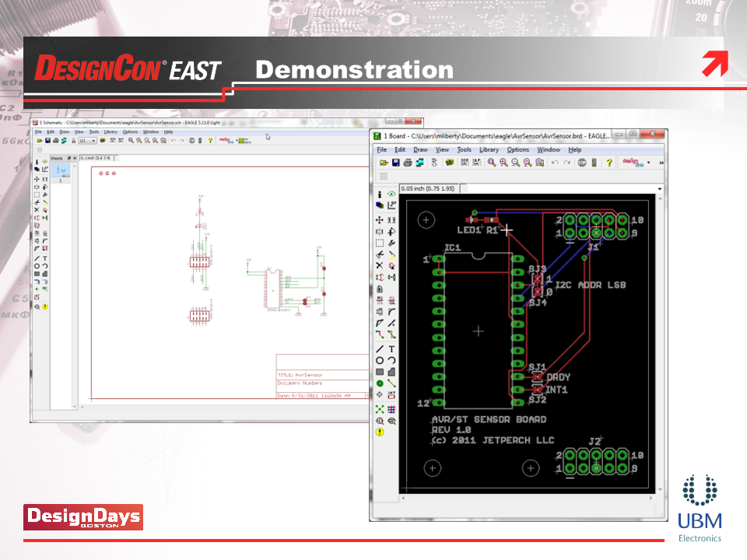Viewport: 747px width, 560px height.
Task: Click grid icon below Board toolbar
Action: 384,177
